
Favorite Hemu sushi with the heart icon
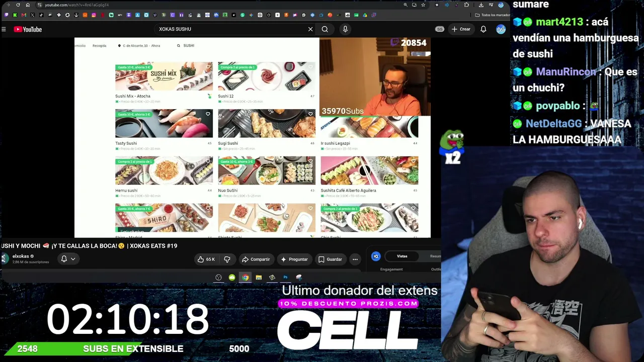(208, 161)
